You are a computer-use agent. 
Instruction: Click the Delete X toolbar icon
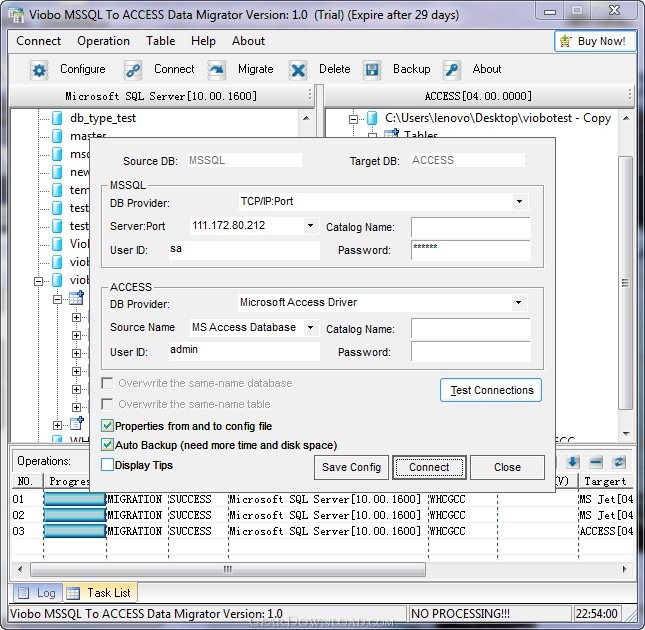(x=298, y=70)
